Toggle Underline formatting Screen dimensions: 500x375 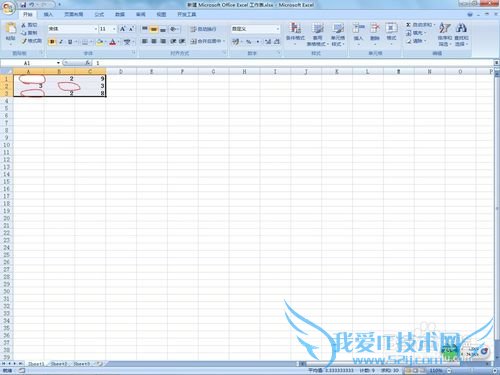[70, 42]
